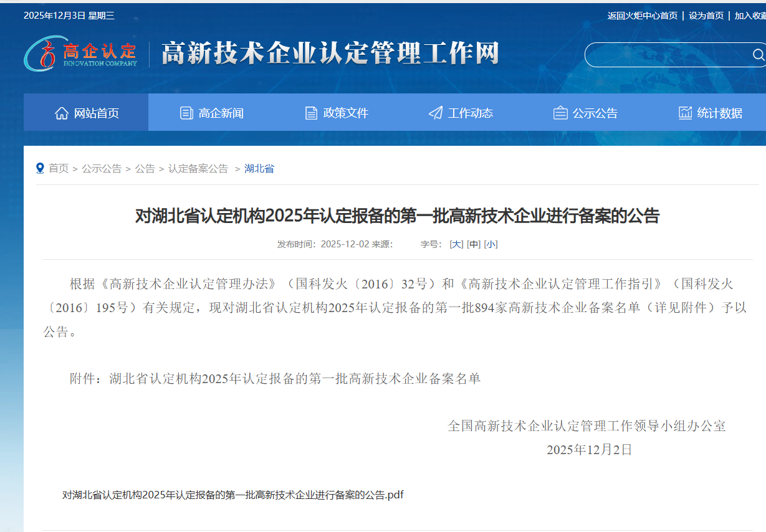Click the 加入收藏 link

click(752, 15)
